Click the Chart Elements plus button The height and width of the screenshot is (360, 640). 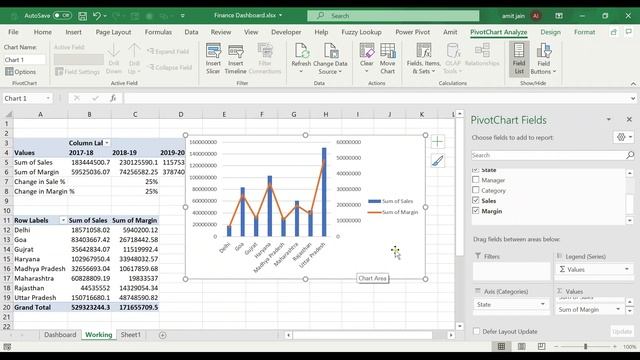point(438,142)
